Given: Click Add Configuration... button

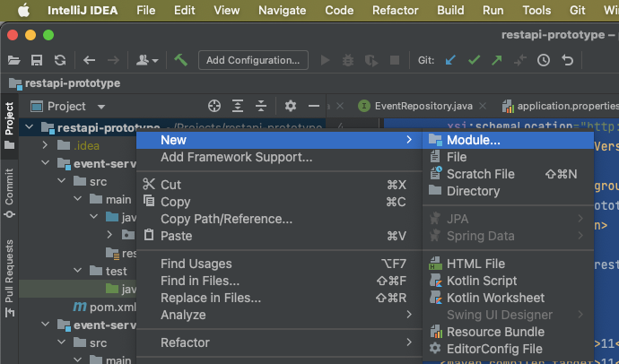Looking at the screenshot, I should [253, 60].
